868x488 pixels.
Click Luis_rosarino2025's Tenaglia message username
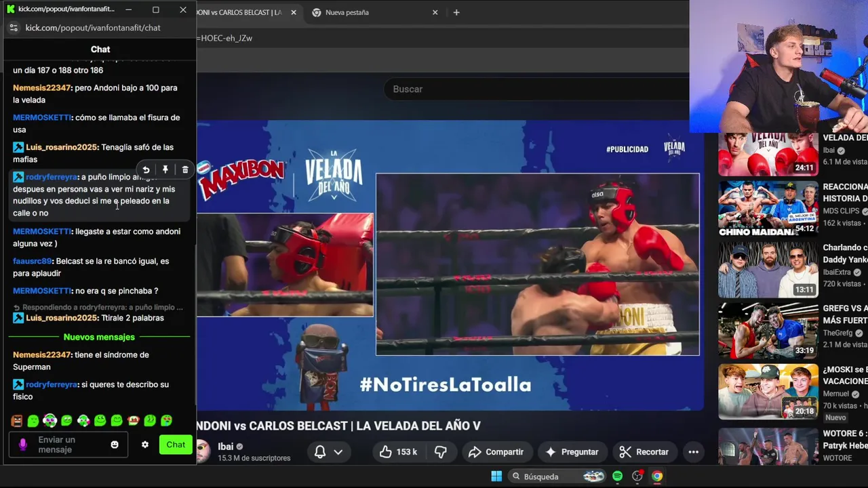coord(62,147)
